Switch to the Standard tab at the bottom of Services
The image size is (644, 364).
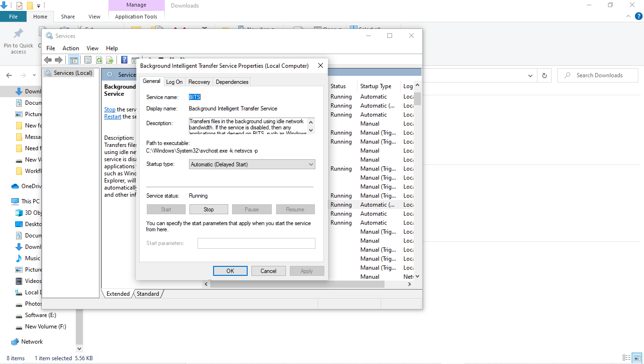(x=148, y=294)
